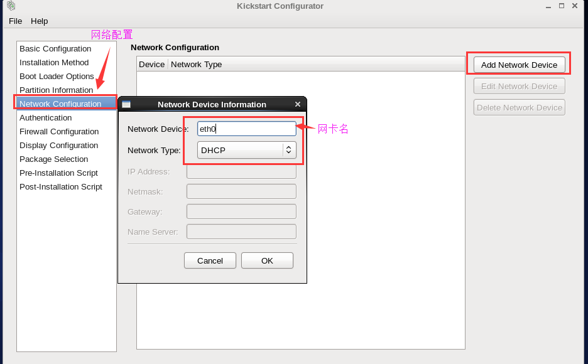Select Post-Installation Script entry
Viewport: 588px width, 364px height.
coord(67,187)
